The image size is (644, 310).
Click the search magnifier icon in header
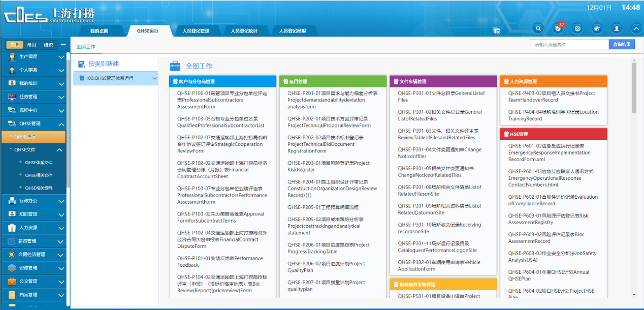539,29
